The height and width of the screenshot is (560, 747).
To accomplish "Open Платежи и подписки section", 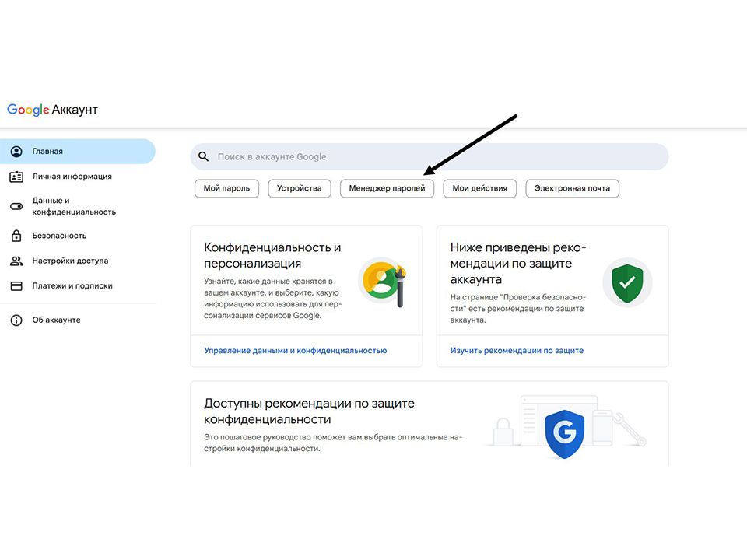I will tap(78, 285).
